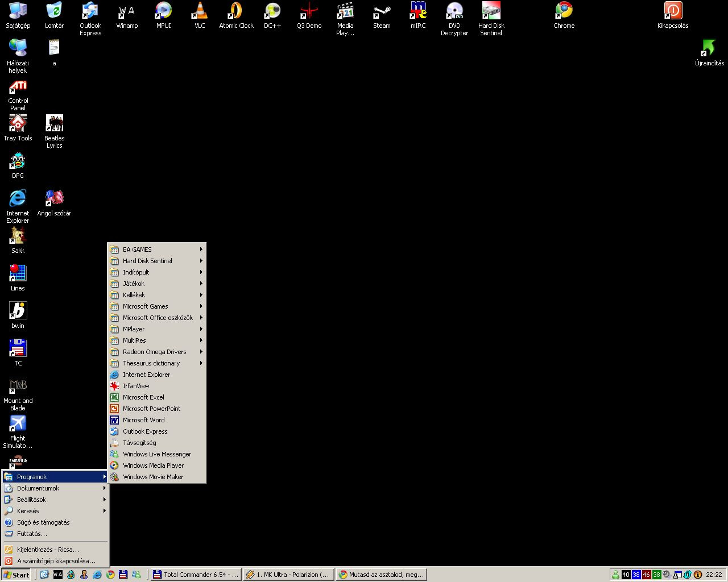728x582 pixels.
Task: Expand the Hard Disk Sentinel program folder
Action: click(x=156, y=261)
